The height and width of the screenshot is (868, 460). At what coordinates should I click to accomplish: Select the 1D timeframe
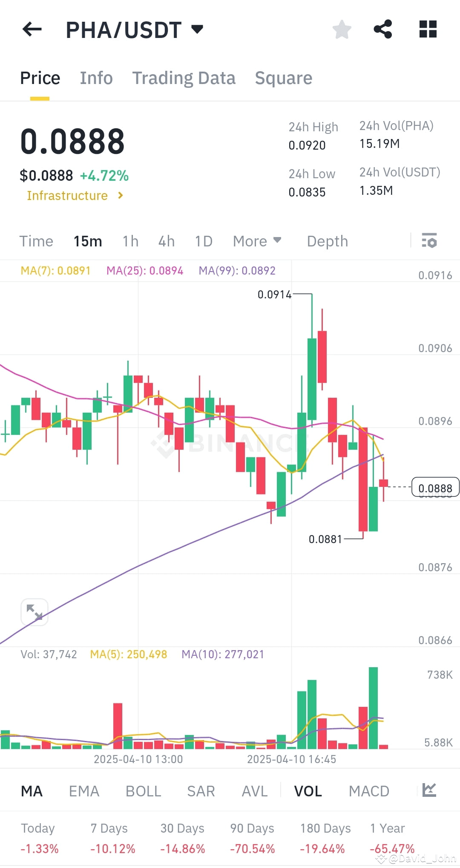(203, 241)
